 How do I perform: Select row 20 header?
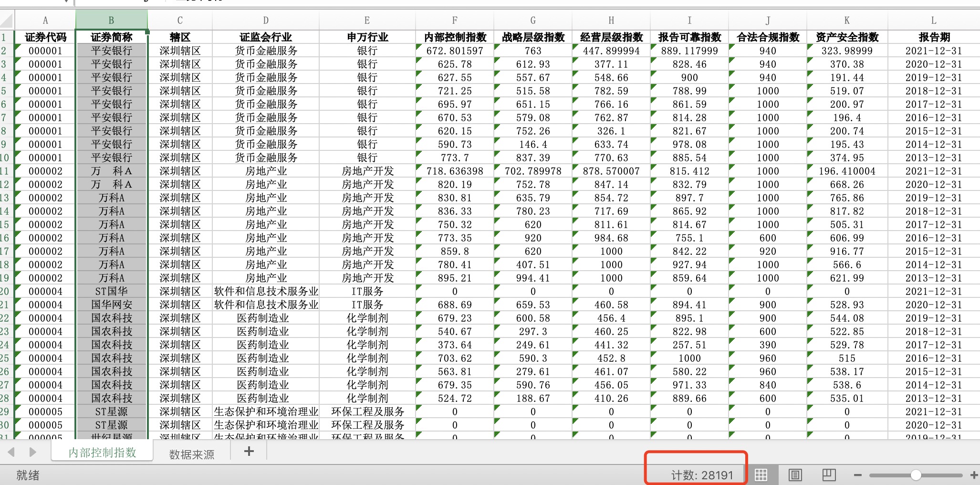pos(7,291)
